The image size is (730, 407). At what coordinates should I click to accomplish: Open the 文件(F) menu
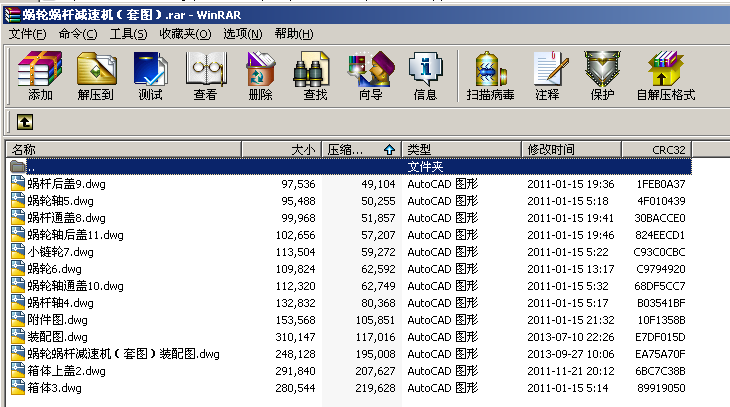(27, 34)
